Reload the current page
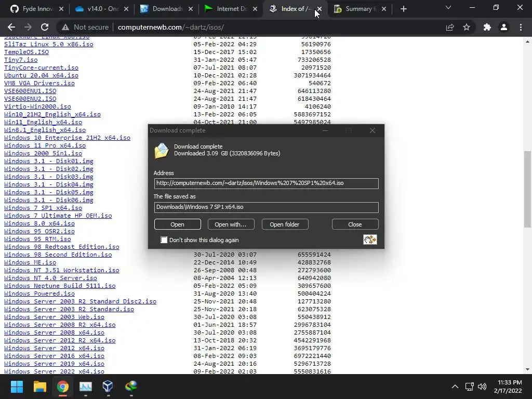This screenshot has height=399, width=532. [45, 27]
